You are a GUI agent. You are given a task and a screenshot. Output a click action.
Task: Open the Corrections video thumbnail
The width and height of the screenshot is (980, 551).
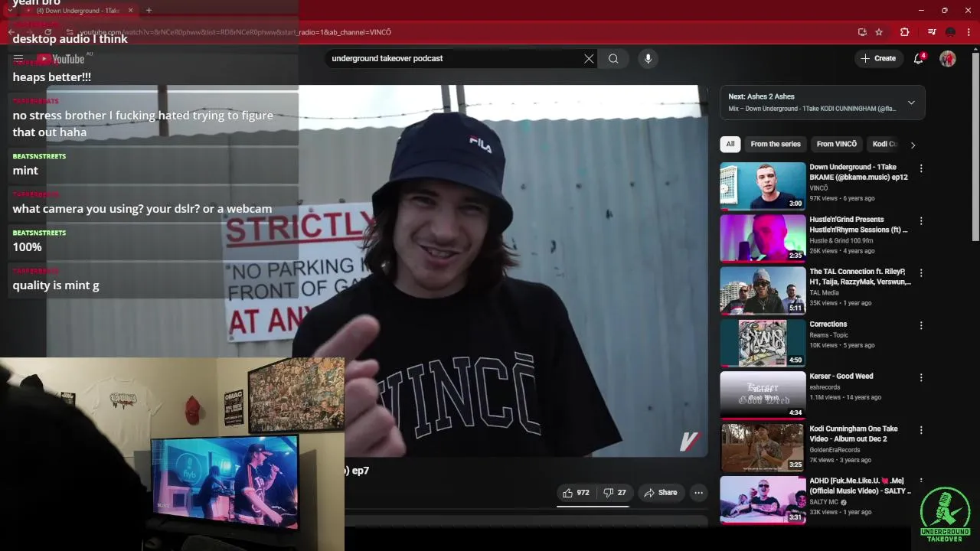tap(763, 342)
